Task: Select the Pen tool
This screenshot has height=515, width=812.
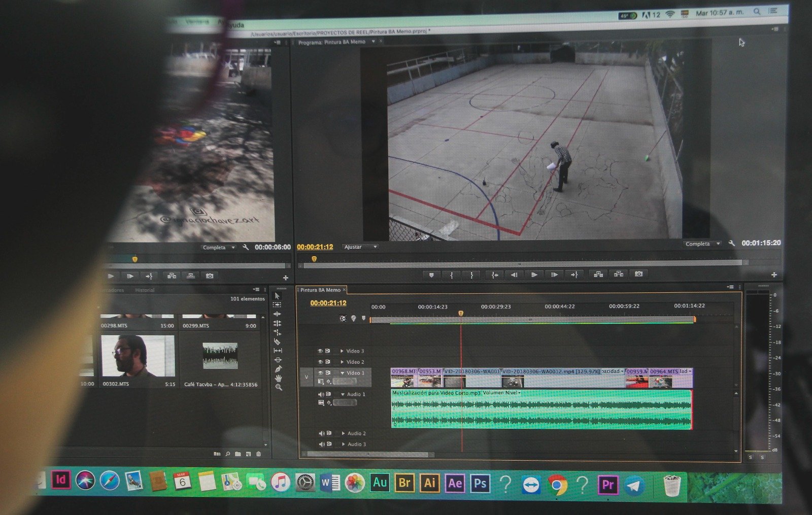Action: pos(278,369)
